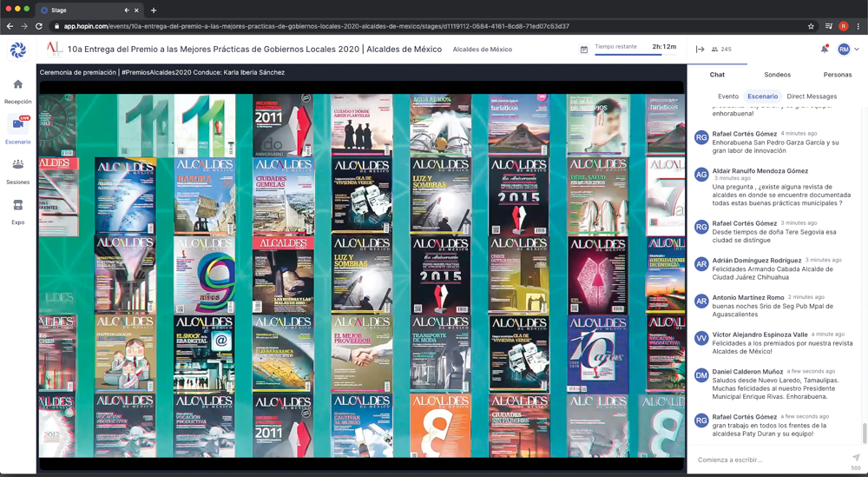Click the name Antonio Martínez Romo
The height and width of the screenshot is (477, 868).
748,297
